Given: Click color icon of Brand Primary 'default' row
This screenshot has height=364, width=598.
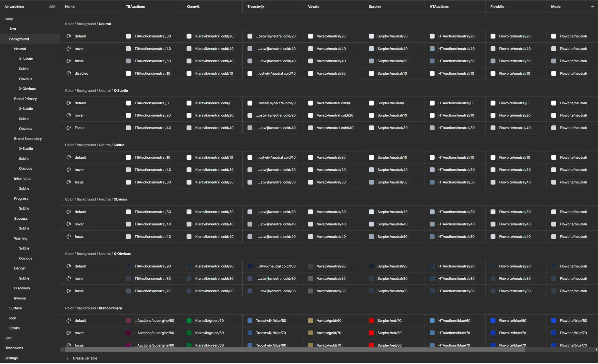Looking at the screenshot, I should pos(68,321).
